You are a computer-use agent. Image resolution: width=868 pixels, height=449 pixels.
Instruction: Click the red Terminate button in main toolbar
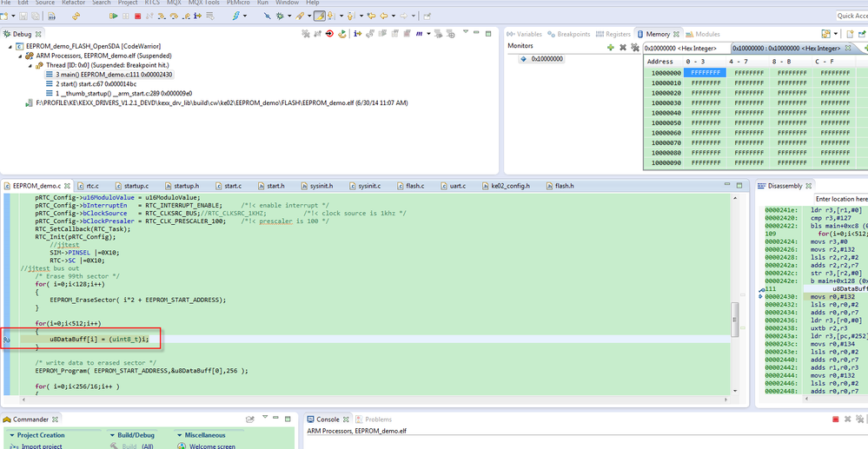137,16
